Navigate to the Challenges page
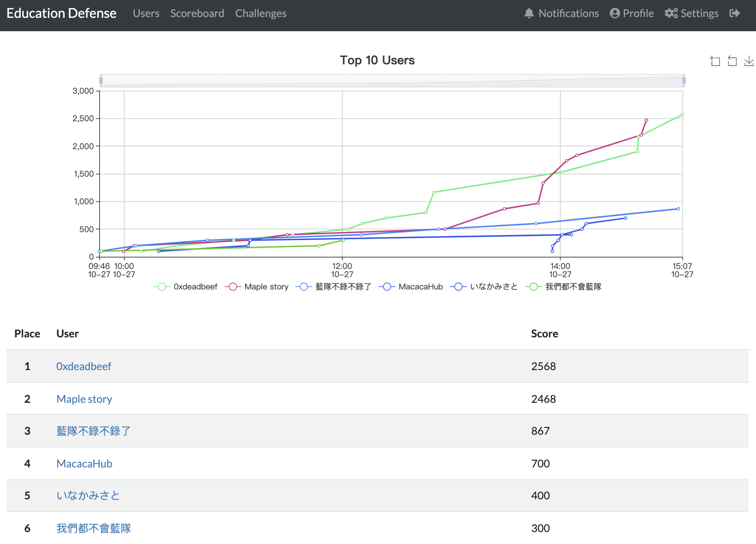The image size is (756, 544). pos(261,13)
